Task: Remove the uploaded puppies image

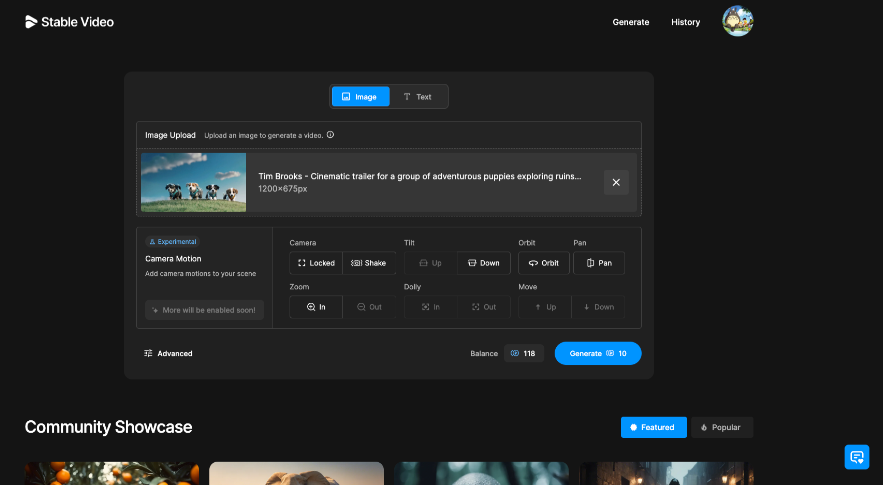Action: pyautogui.click(x=616, y=183)
